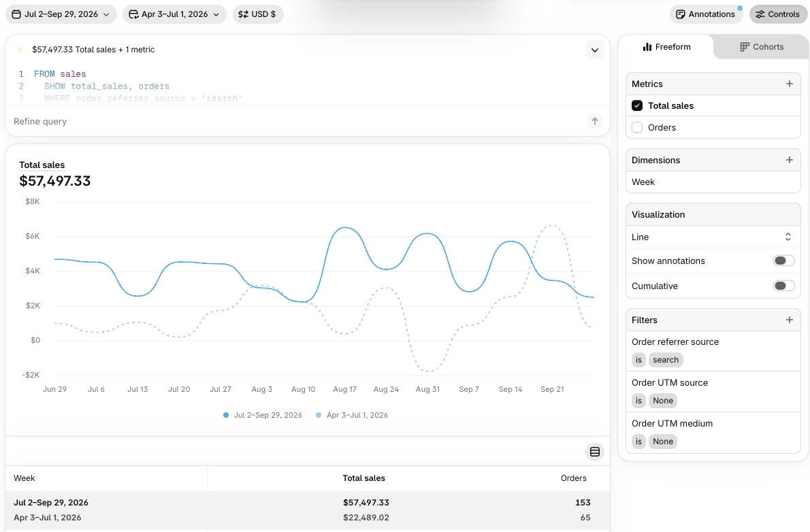810x532 pixels.
Task: Click the 'is' operator for Order UTM medium
Action: click(638, 442)
